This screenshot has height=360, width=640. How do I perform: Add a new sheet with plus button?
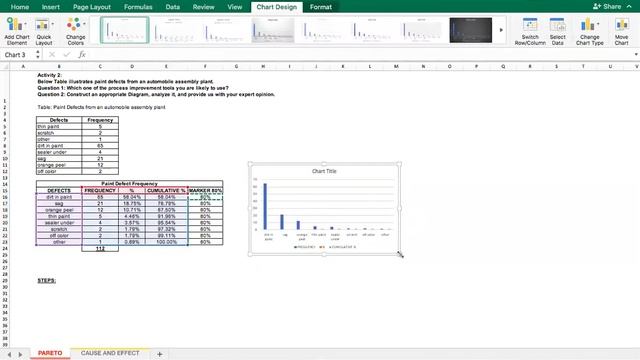coord(160,354)
